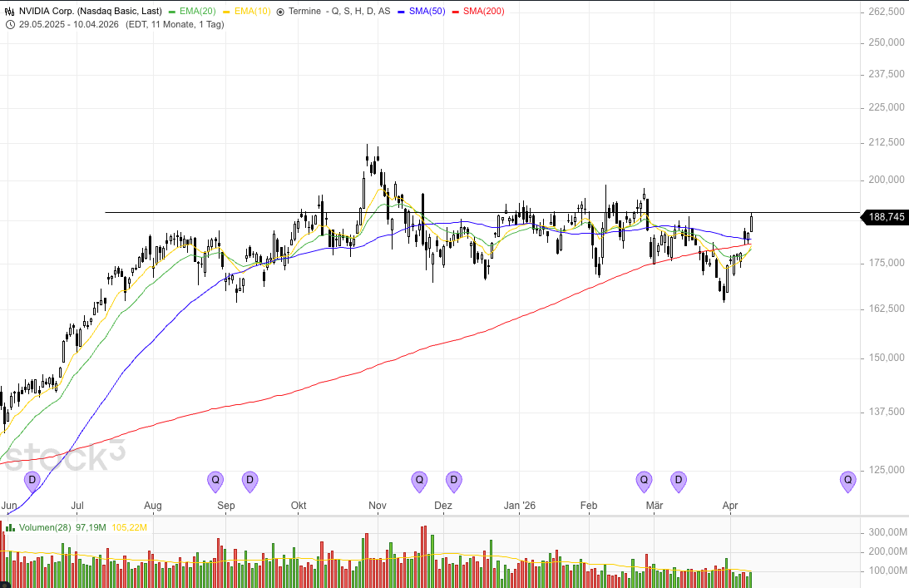Viewport: 909px width, 588px height.
Task: Click the 137,500 price axis label
Action: [887, 412]
